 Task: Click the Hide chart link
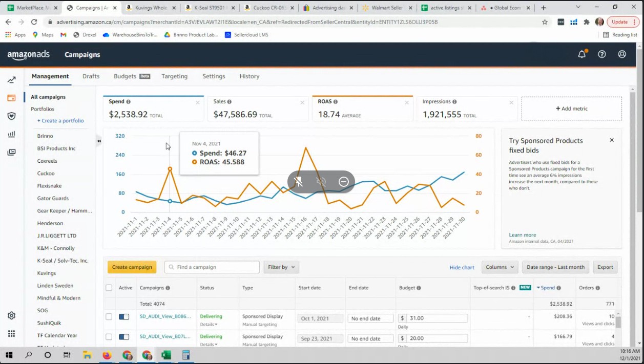[x=462, y=267]
